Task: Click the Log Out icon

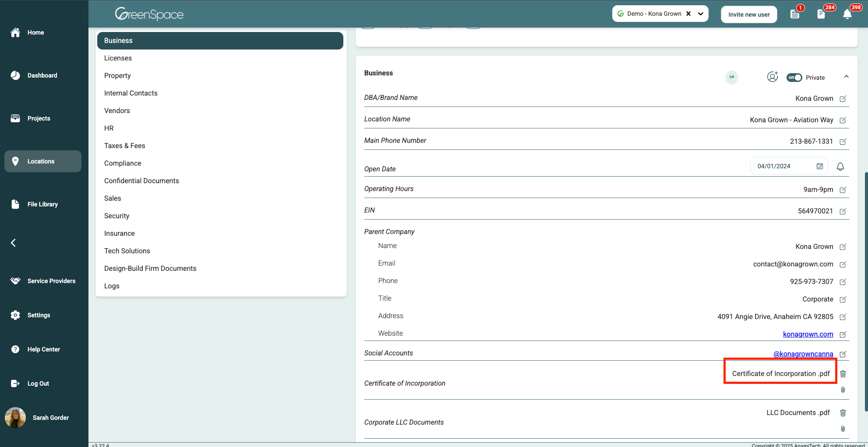Action: (x=15, y=383)
